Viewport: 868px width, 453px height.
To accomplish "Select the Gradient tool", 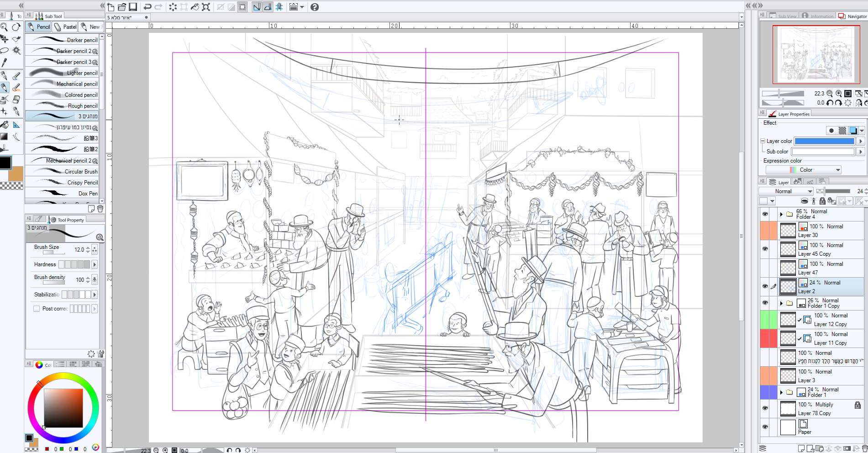I will tap(4, 136).
